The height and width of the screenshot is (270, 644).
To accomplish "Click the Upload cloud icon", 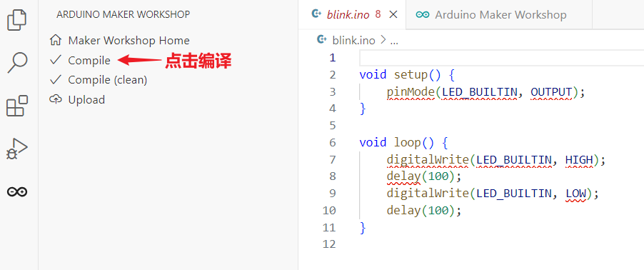I will [x=55, y=99].
